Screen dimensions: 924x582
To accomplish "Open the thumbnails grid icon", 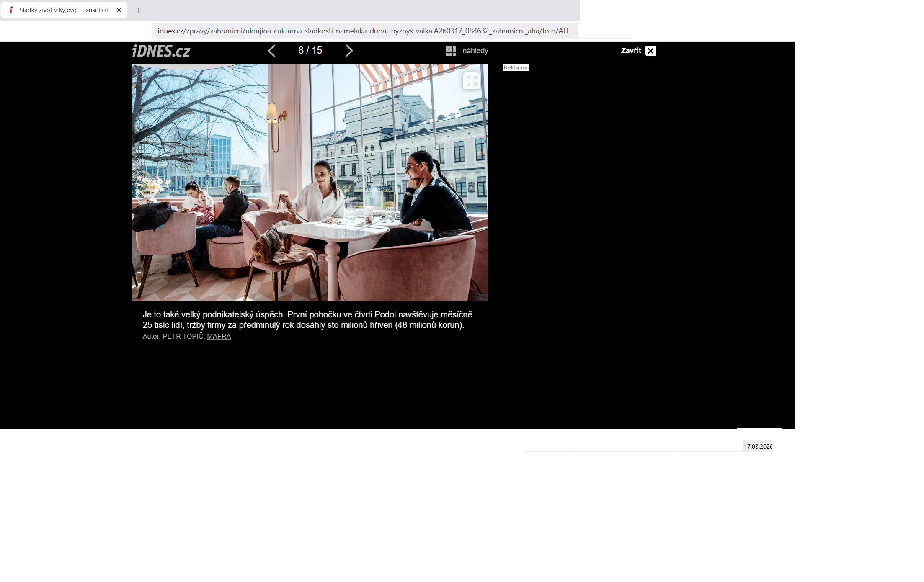I will 451,51.
